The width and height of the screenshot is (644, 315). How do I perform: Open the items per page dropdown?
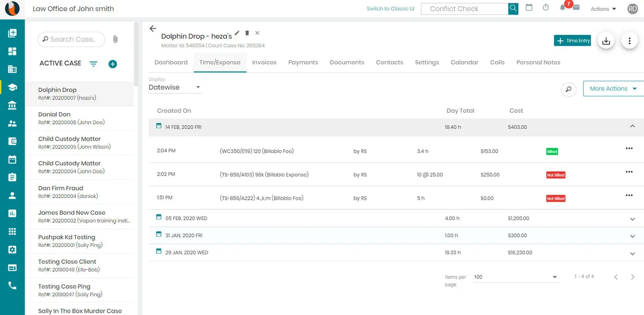tap(515, 277)
